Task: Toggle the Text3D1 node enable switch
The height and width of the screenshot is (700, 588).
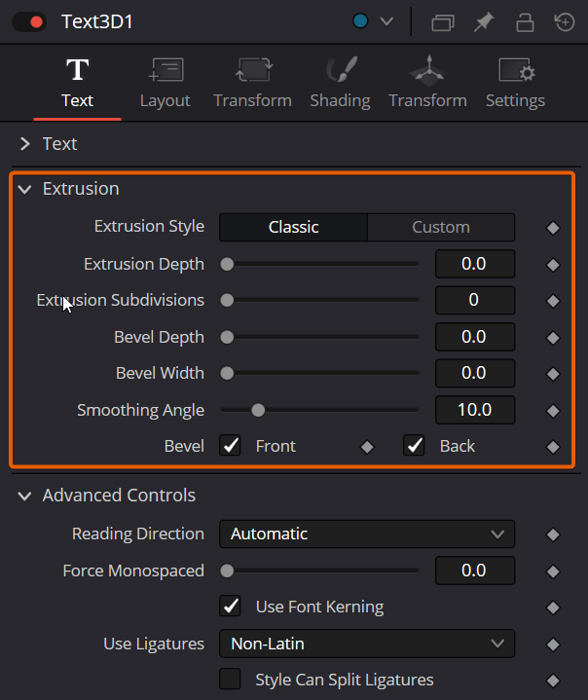Action: (x=28, y=21)
